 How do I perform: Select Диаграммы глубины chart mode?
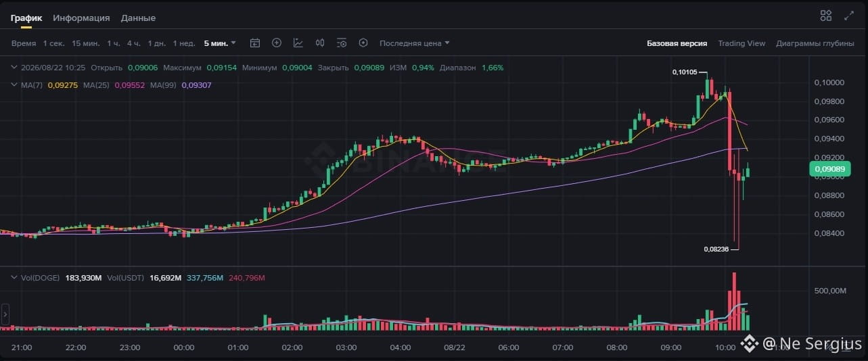(x=815, y=43)
